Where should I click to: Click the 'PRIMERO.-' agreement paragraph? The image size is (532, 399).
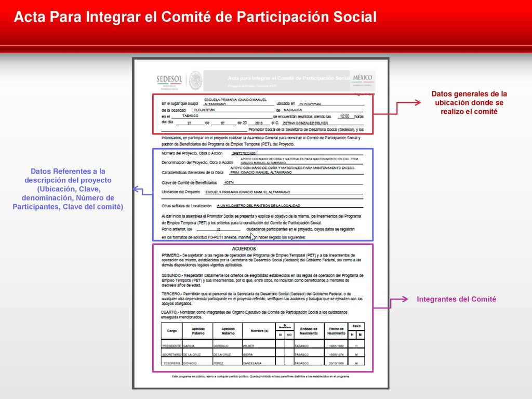261,260
